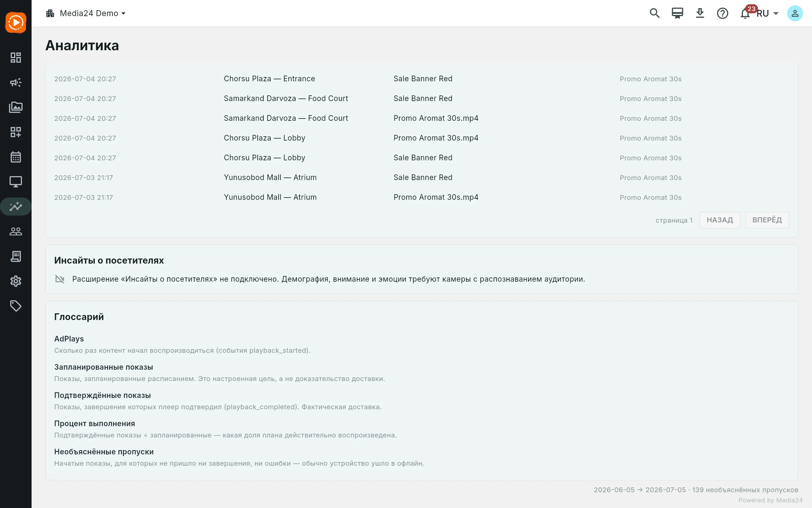Open the reports receipt icon
The width and height of the screenshot is (812, 508).
click(x=16, y=256)
